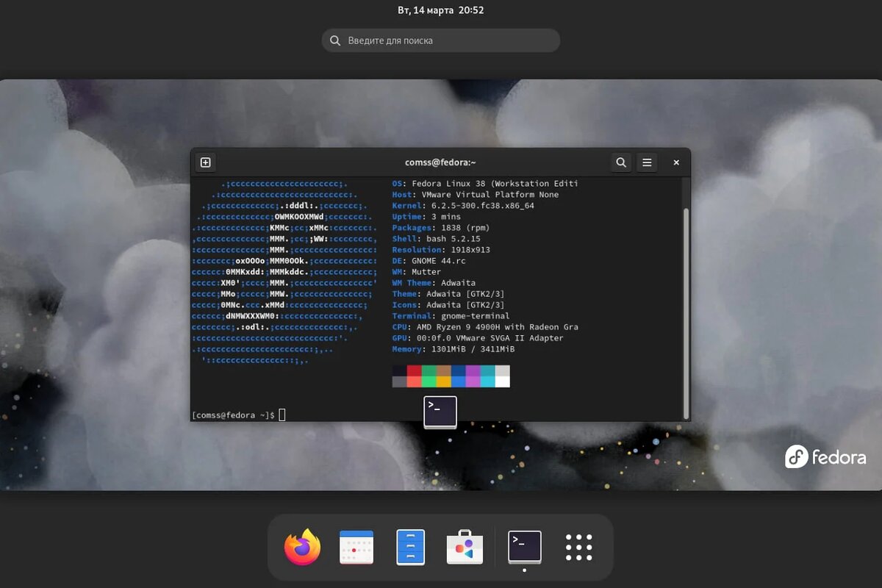Click the '[comss@fedora ~]$' prompt
The width and height of the screenshot is (882, 588).
pyautogui.click(x=234, y=415)
